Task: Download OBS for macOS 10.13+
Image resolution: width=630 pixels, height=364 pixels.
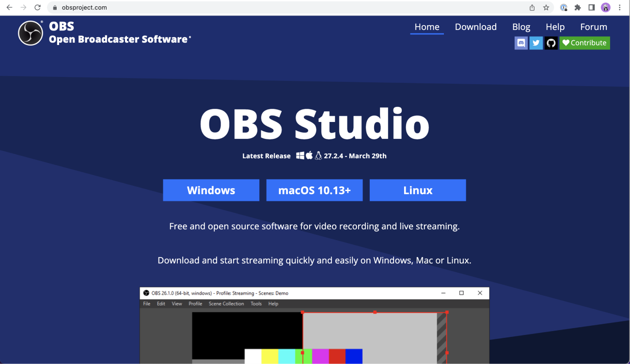Action: tap(315, 190)
